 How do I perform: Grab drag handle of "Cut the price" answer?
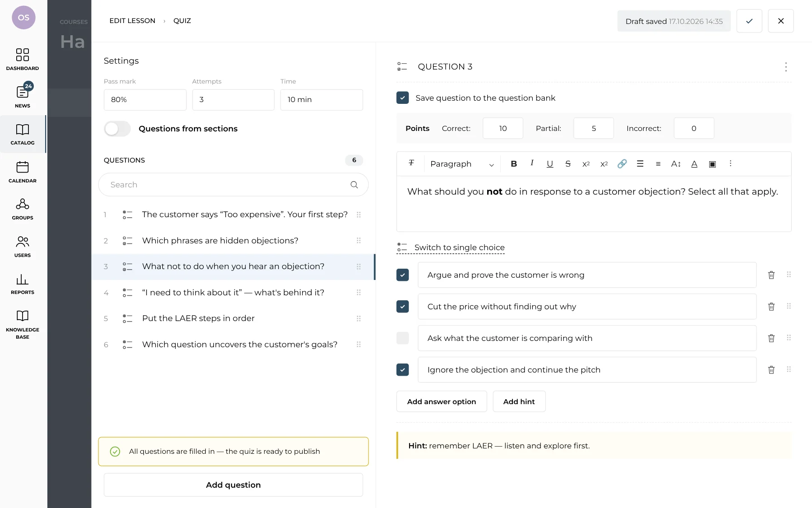coord(789,306)
